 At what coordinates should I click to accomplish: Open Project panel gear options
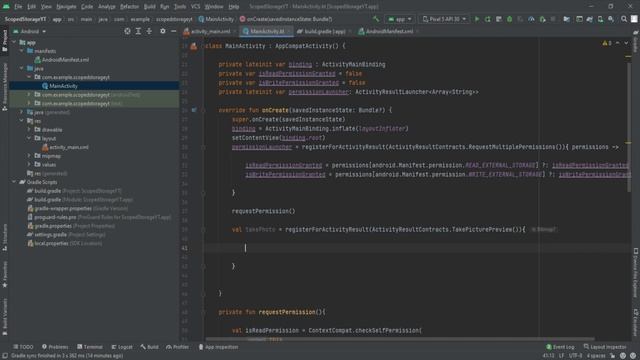pos(163,31)
